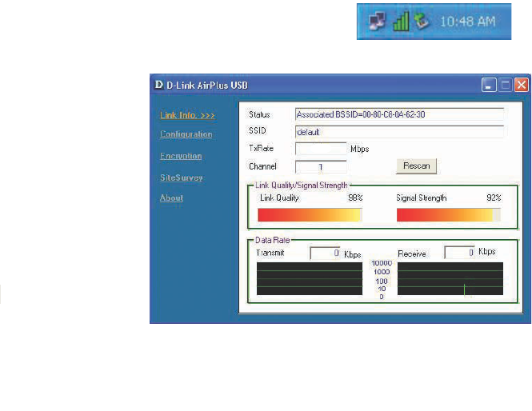
Task: Open the Encryption settings page
Action: click(x=181, y=156)
